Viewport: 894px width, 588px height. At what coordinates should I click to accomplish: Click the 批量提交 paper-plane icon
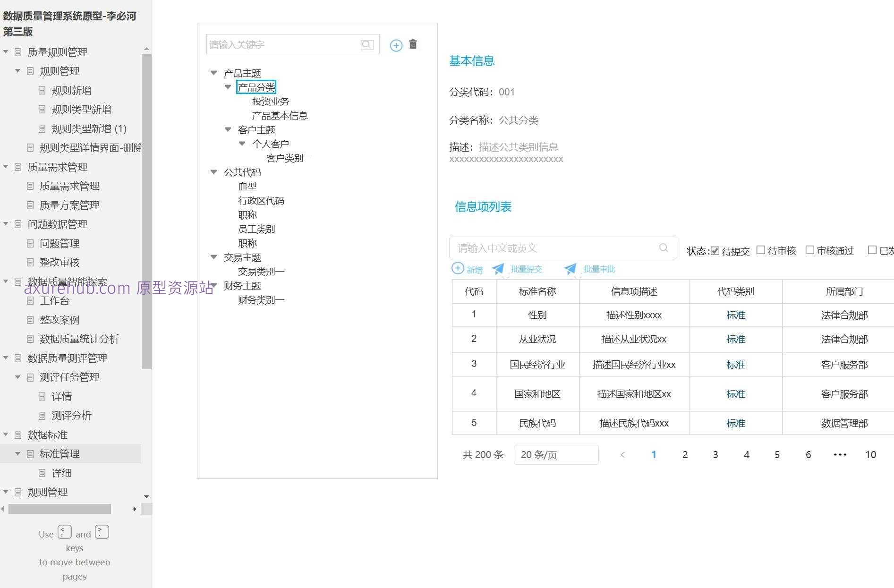click(x=498, y=268)
